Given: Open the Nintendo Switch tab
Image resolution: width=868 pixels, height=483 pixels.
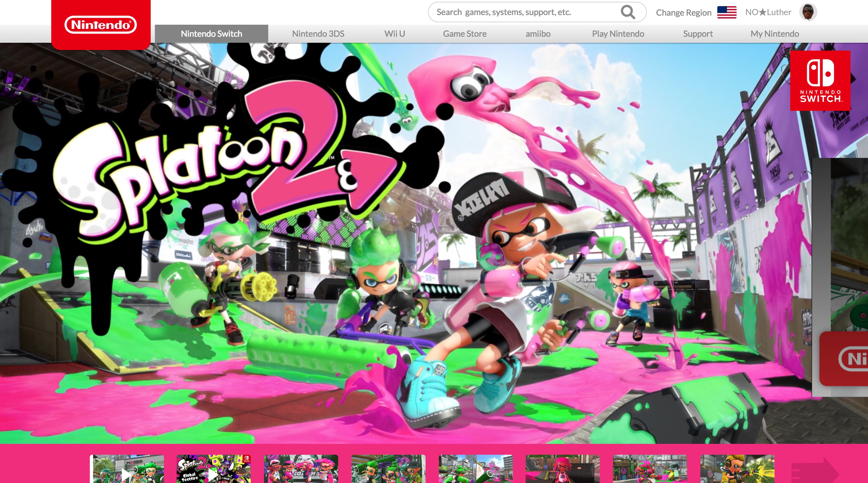Looking at the screenshot, I should click(211, 34).
